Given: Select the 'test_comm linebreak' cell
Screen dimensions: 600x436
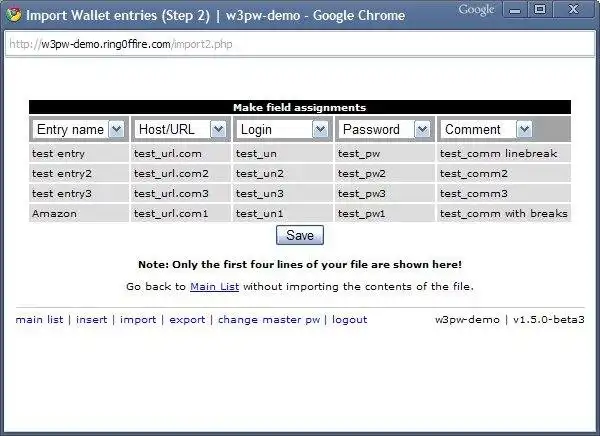Looking at the screenshot, I should [504, 153].
